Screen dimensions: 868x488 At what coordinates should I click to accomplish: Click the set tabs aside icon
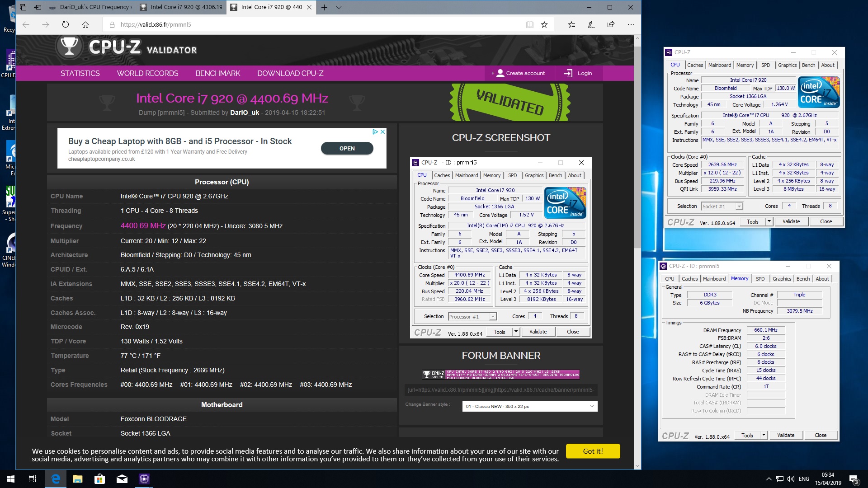point(38,7)
